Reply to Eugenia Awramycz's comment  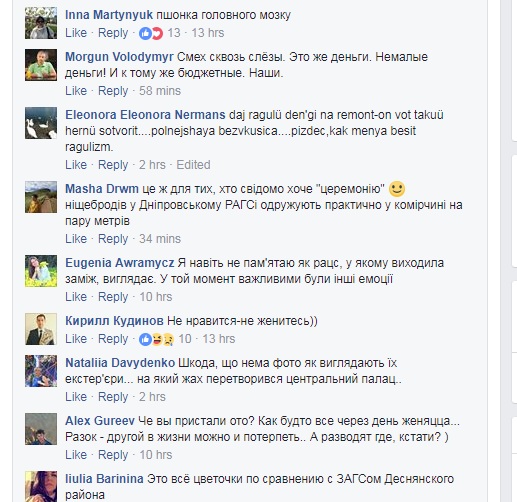click(113, 297)
